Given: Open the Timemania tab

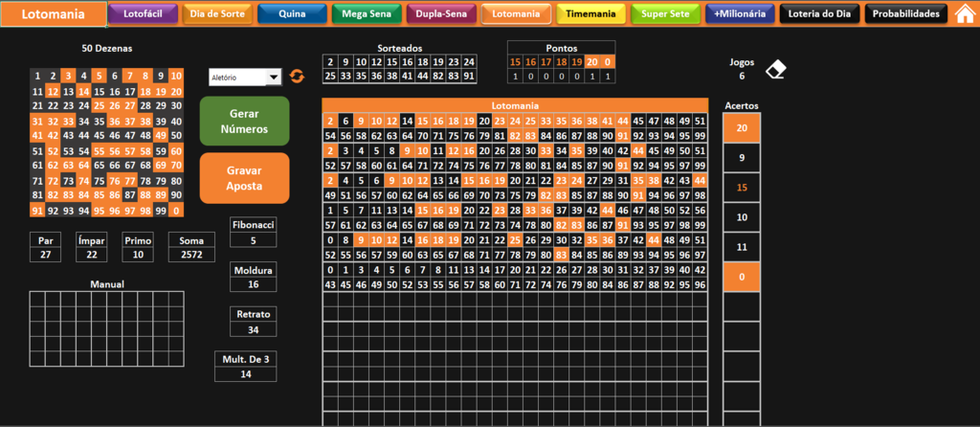Looking at the screenshot, I should [x=590, y=13].
